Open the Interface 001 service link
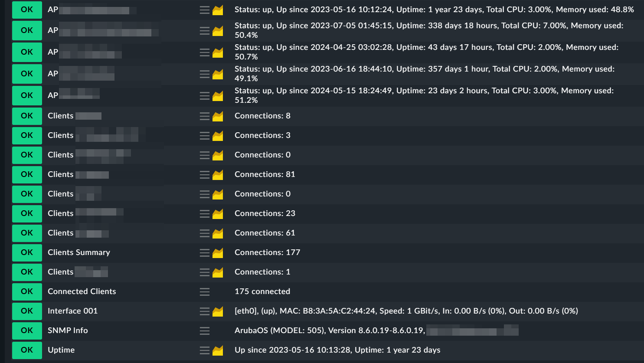This screenshot has width=644, height=363. [x=72, y=311]
